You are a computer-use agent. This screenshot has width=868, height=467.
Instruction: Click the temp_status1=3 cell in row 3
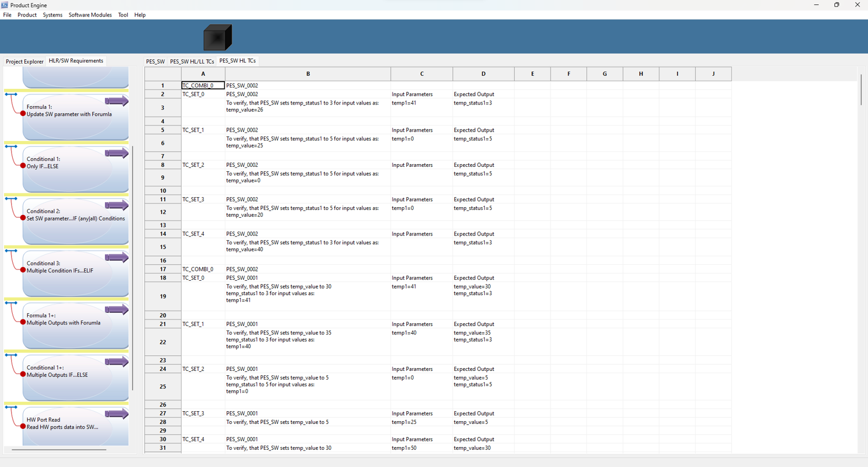click(x=483, y=107)
